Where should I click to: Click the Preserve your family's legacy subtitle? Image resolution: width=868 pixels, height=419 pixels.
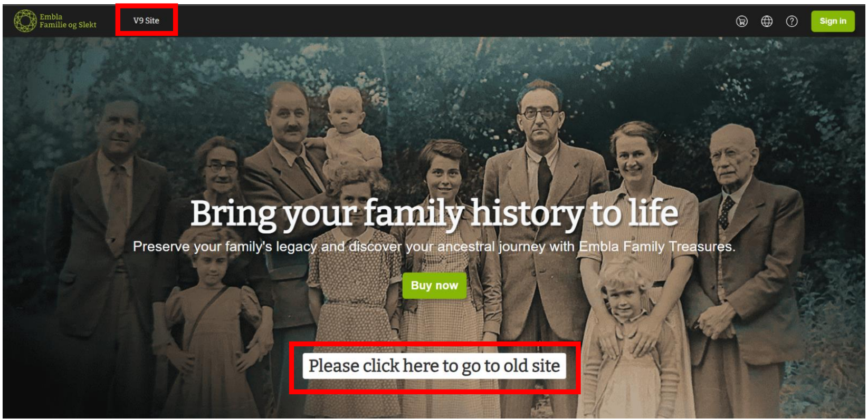coord(434,247)
